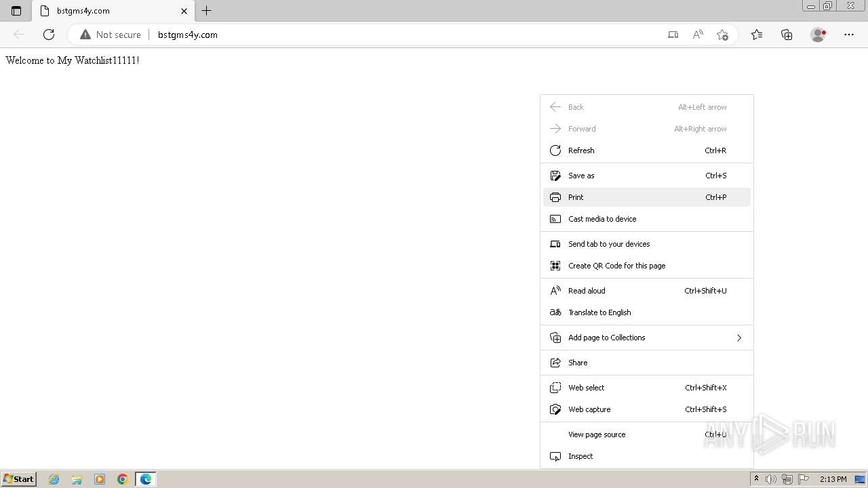The image size is (868, 488).
Task: Choose Save as in the context menu
Action: [647, 176]
